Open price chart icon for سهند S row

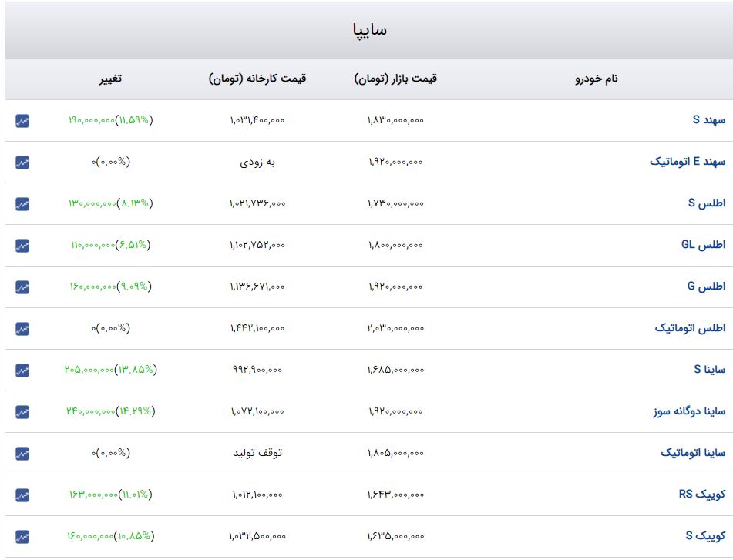[x=22, y=121]
